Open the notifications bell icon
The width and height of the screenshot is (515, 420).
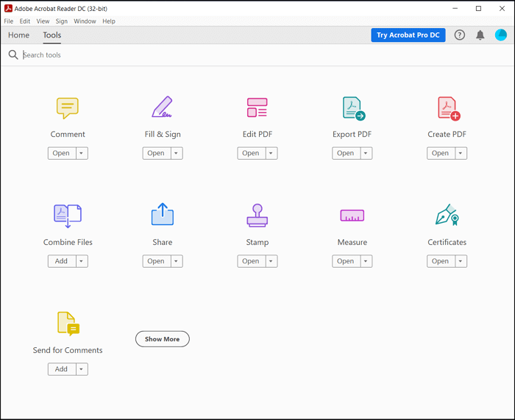[x=480, y=35]
